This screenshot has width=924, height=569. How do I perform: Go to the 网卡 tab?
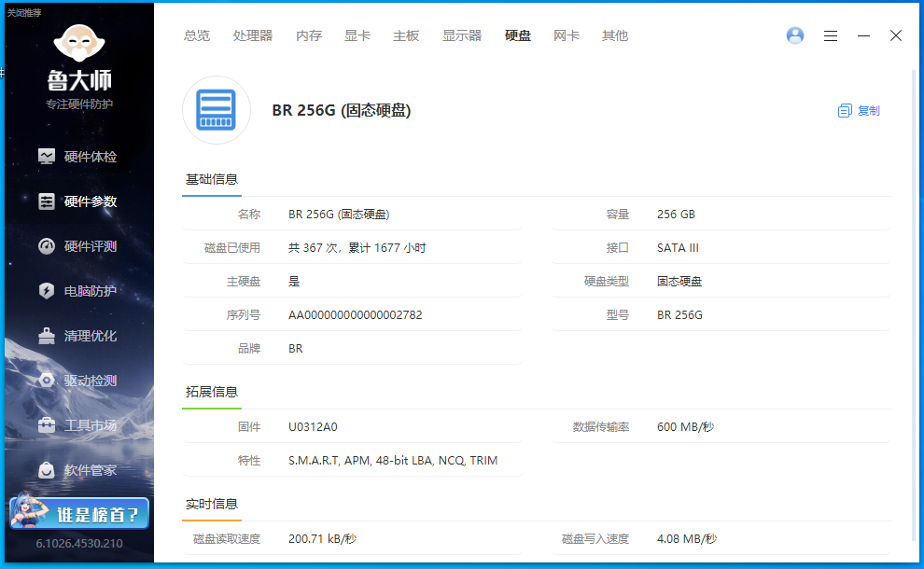tap(567, 35)
